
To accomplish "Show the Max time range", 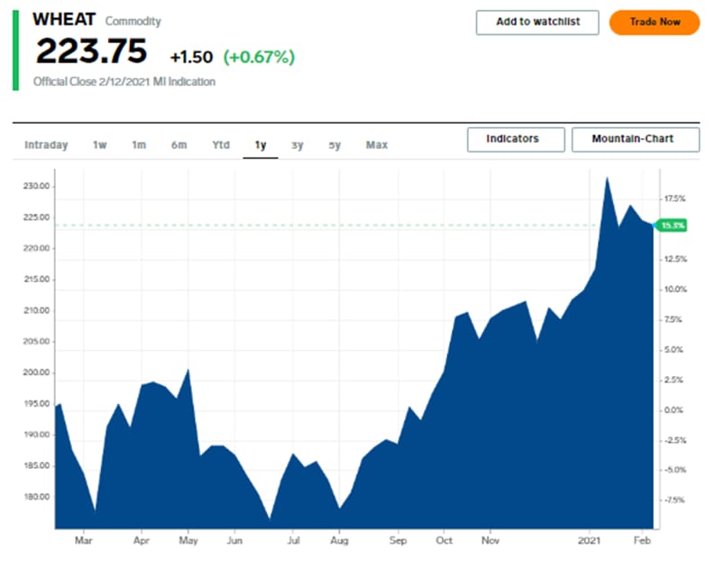I will click(377, 145).
